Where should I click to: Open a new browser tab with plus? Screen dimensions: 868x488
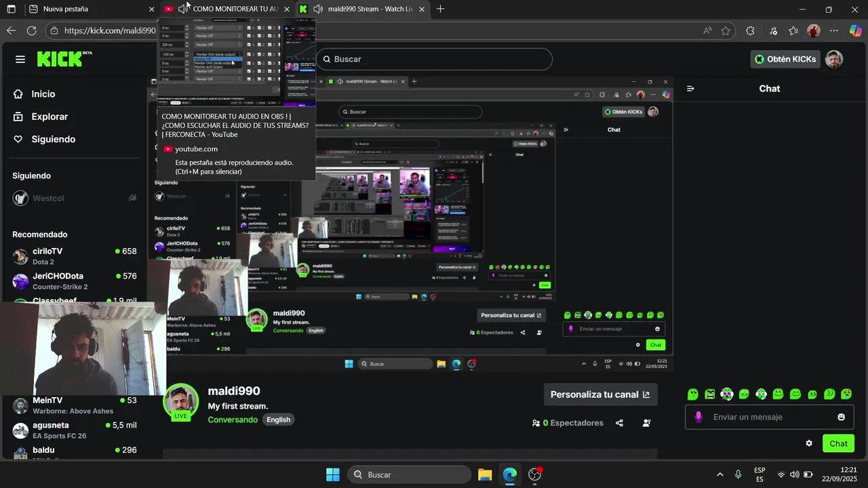pyautogui.click(x=440, y=9)
